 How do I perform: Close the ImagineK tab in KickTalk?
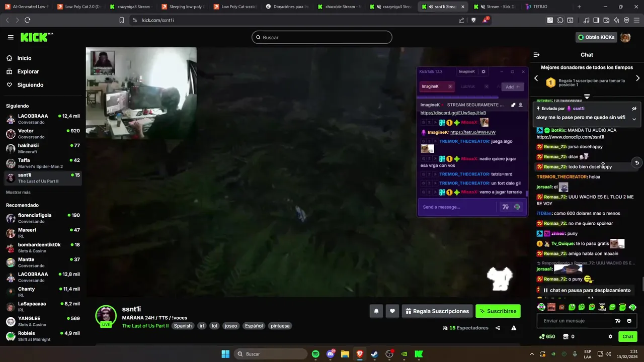click(450, 86)
